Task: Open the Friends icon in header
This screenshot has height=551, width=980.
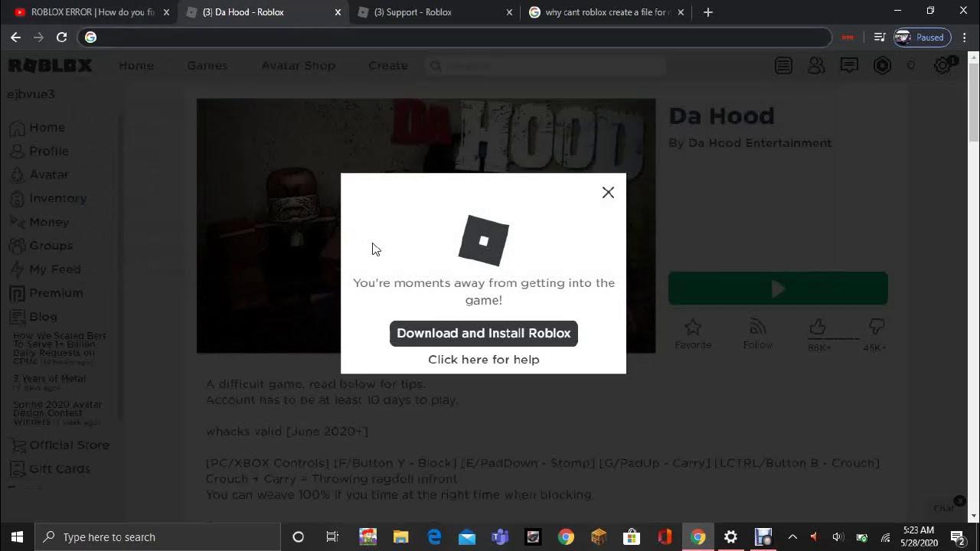Action: pyautogui.click(x=816, y=66)
